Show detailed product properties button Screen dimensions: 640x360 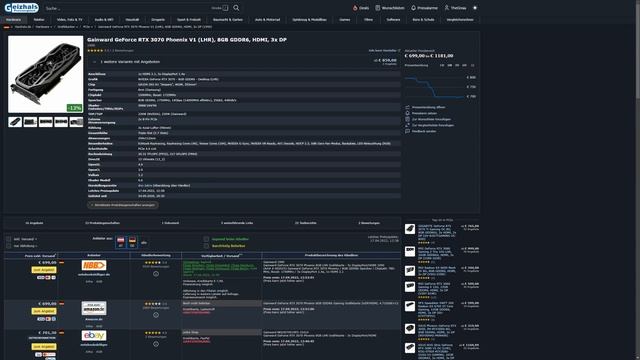pos(123,205)
